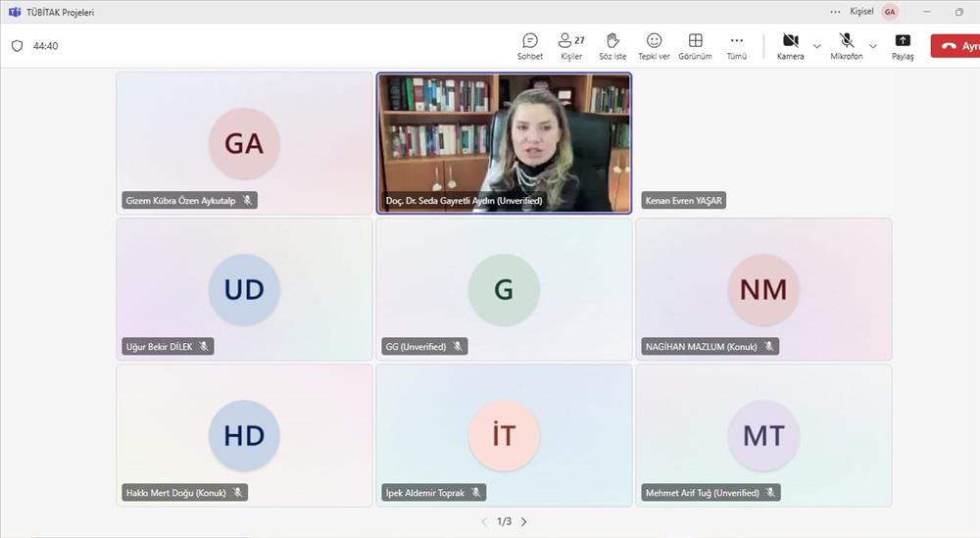
Task: Go to next participant page
Action: pyautogui.click(x=524, y=521)
